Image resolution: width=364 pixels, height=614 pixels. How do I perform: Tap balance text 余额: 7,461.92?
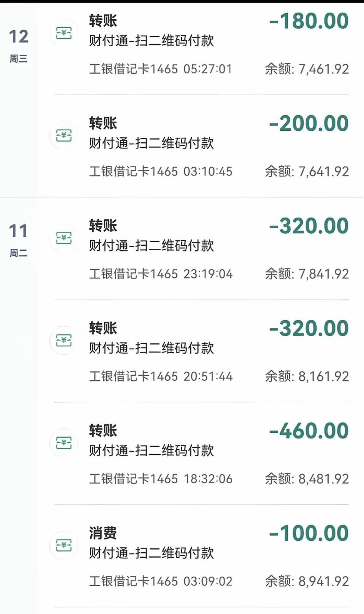(x=307, y=69)
